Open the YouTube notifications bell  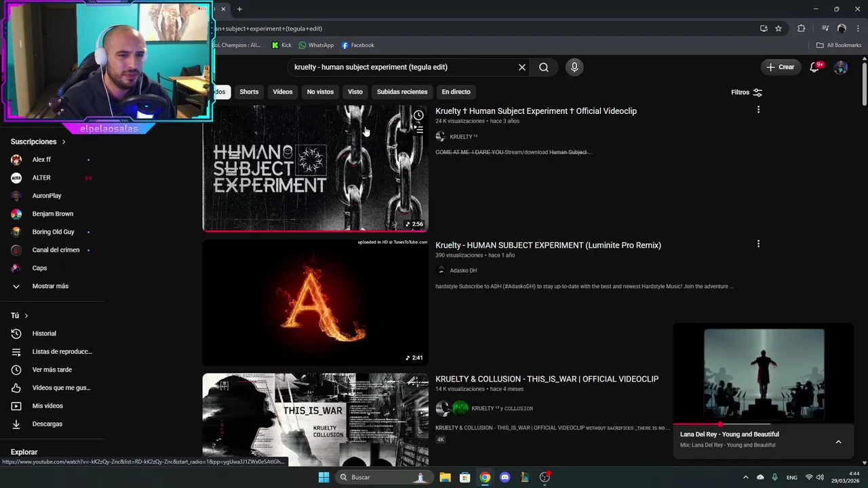pos(816,67)
